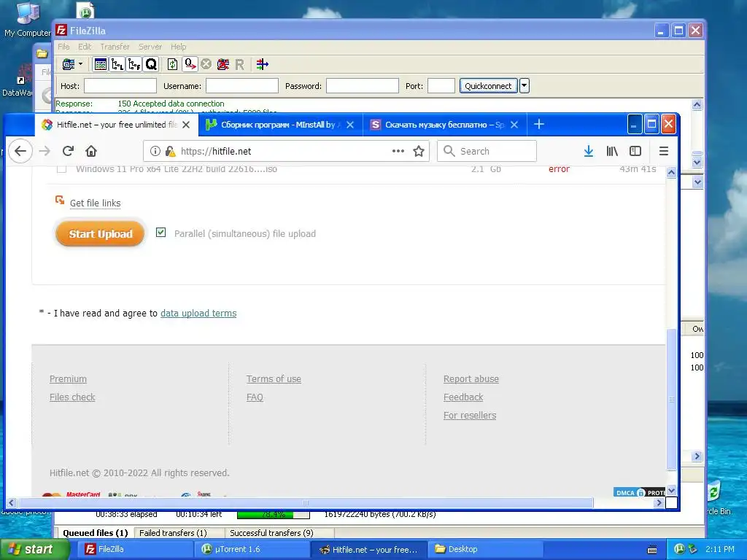
Task: Disconnect from server icon in FileZilla
Action: (223, 64)
